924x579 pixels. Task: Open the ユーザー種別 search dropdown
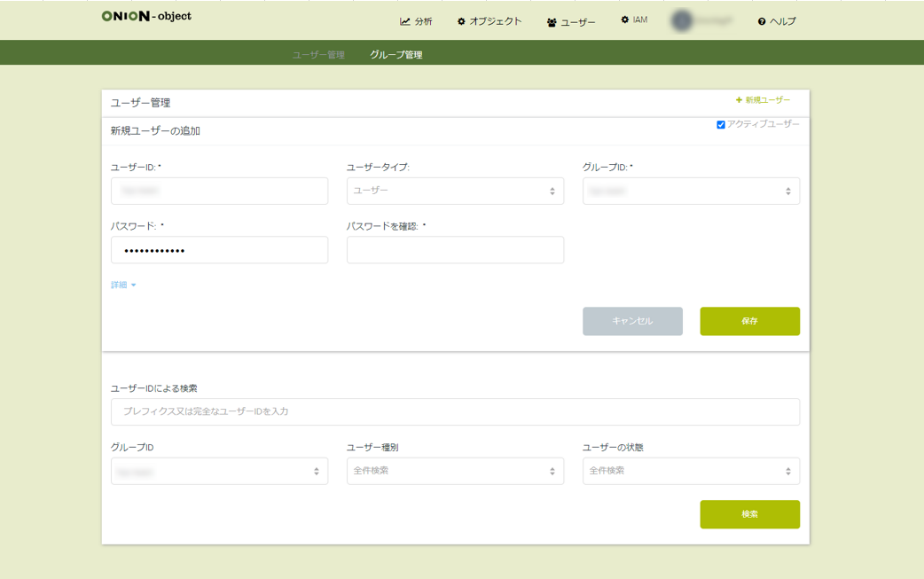point(455,471)
